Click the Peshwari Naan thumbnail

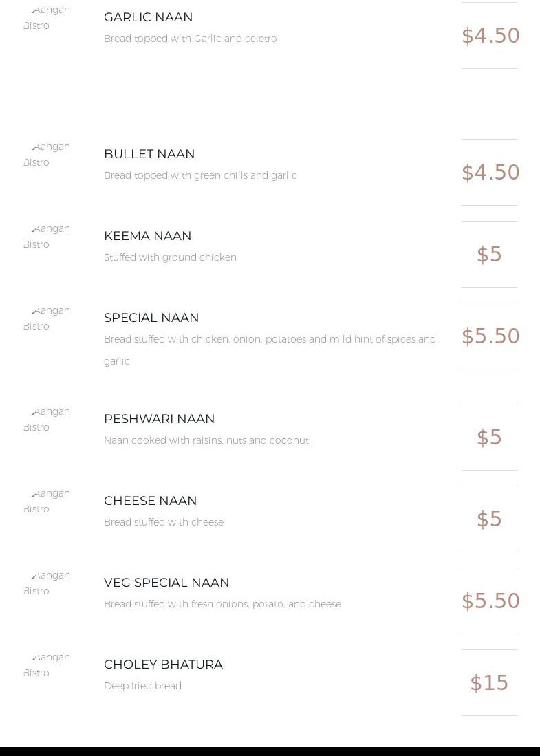pyautogui.click(x=47, y=420)
